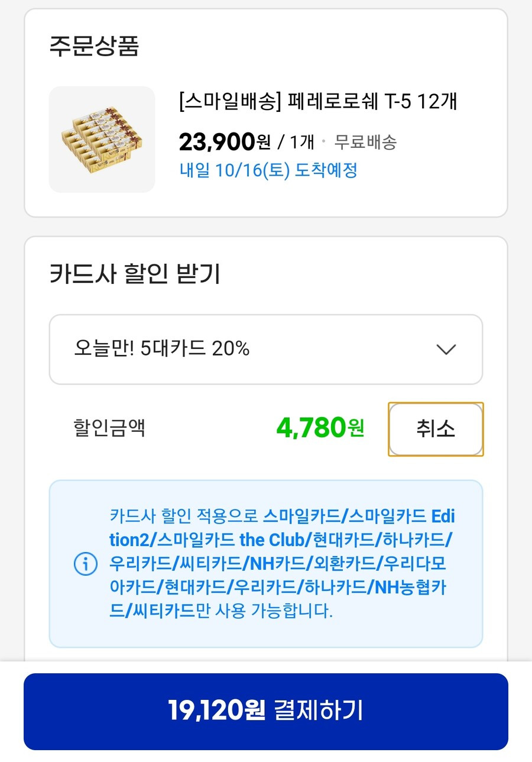Select the 페레로로쉐 T-5 12개 product title
The height and width of the screenshot is (762, 532).
tap(318, 102)
